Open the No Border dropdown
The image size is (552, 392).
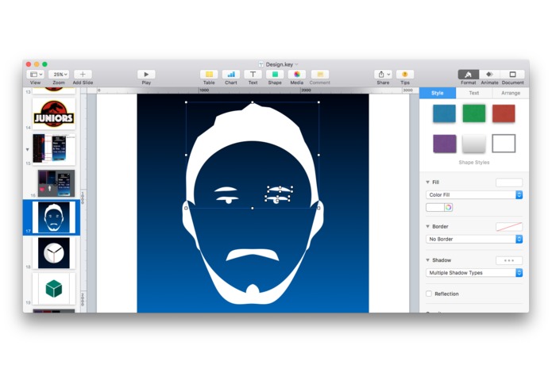point(474,239)
